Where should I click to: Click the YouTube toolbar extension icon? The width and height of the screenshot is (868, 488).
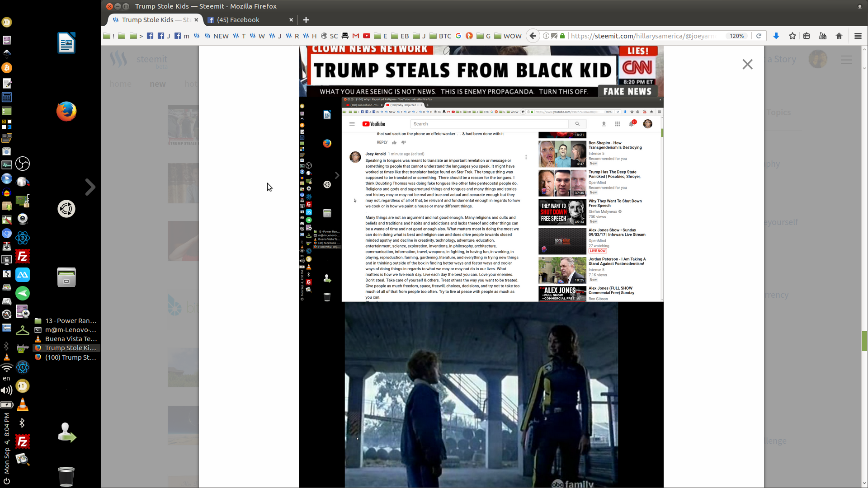(823, 36)
